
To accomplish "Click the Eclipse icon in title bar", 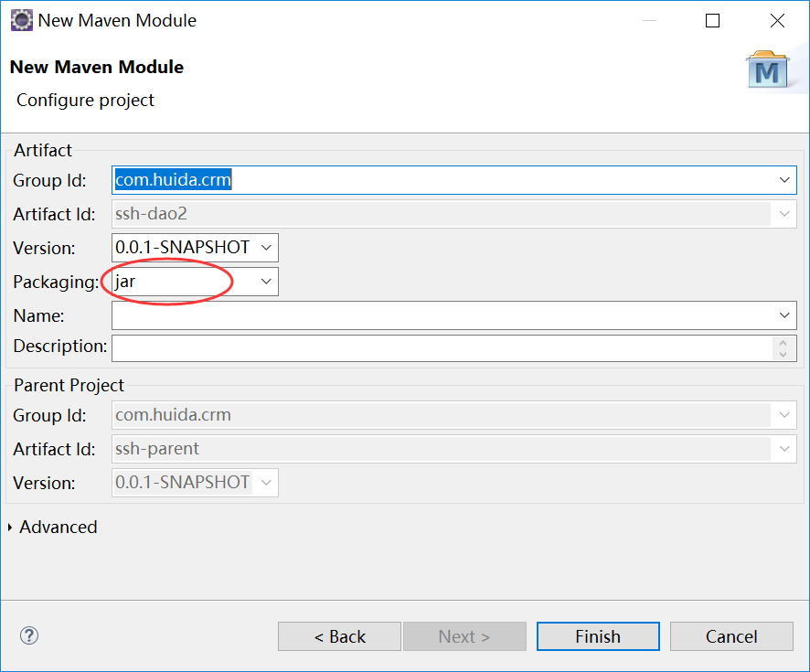I will (22, 20).
